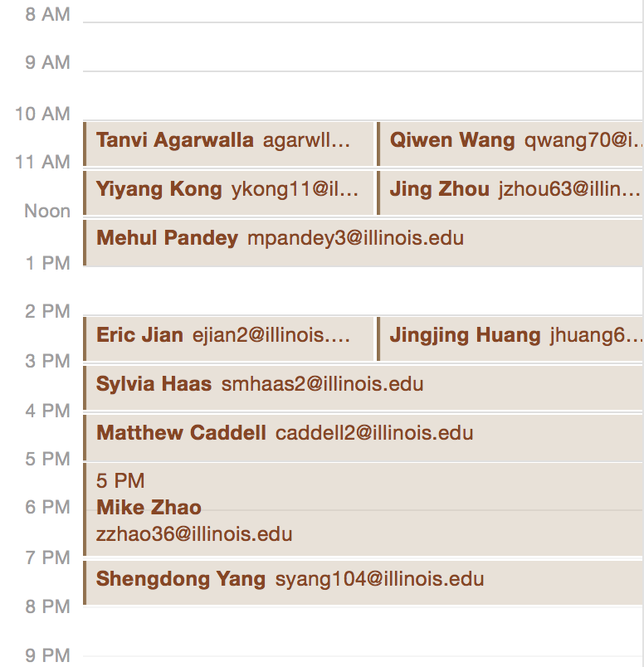Open Sylvia Haas's 3 PM event

(363, 387)
